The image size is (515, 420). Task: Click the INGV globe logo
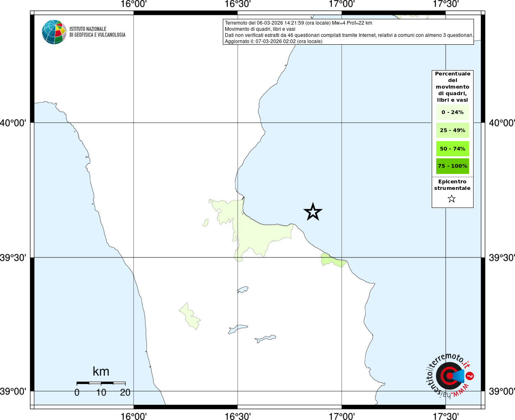click(x=54, y=32)
